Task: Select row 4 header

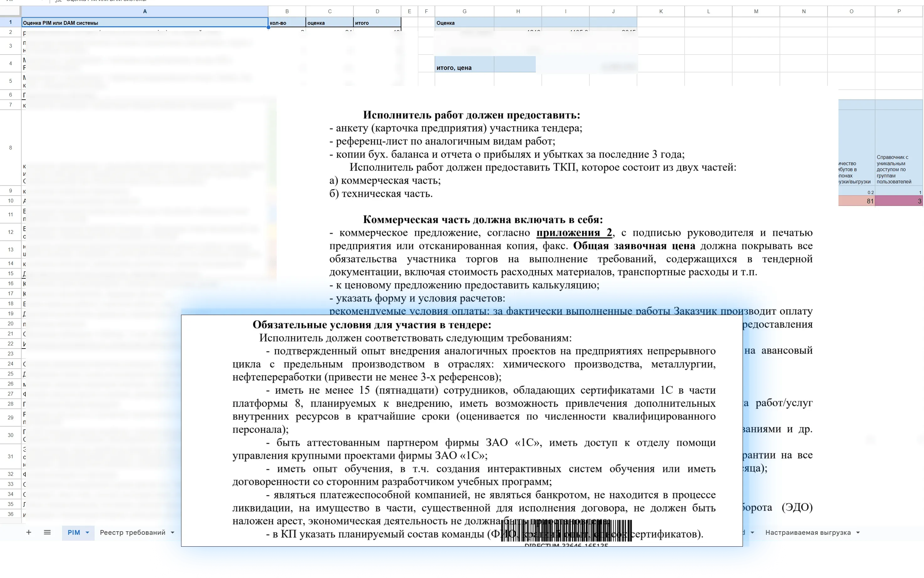Action: pos(11,63)
